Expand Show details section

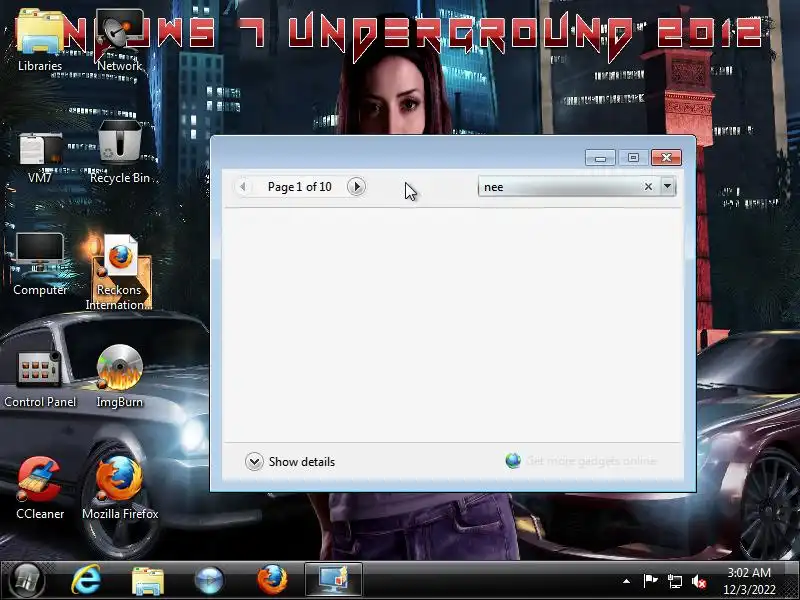point(290,461)
